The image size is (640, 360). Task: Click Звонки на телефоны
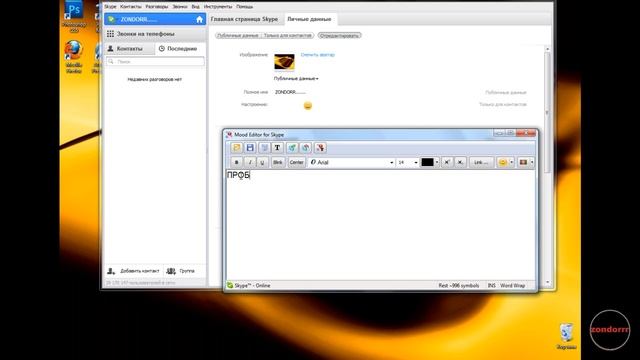(145, 34)
